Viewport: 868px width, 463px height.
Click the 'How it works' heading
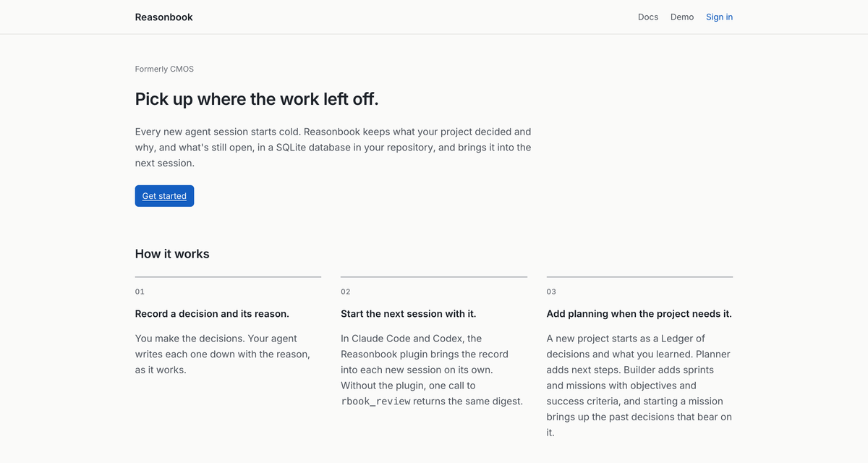172,254
